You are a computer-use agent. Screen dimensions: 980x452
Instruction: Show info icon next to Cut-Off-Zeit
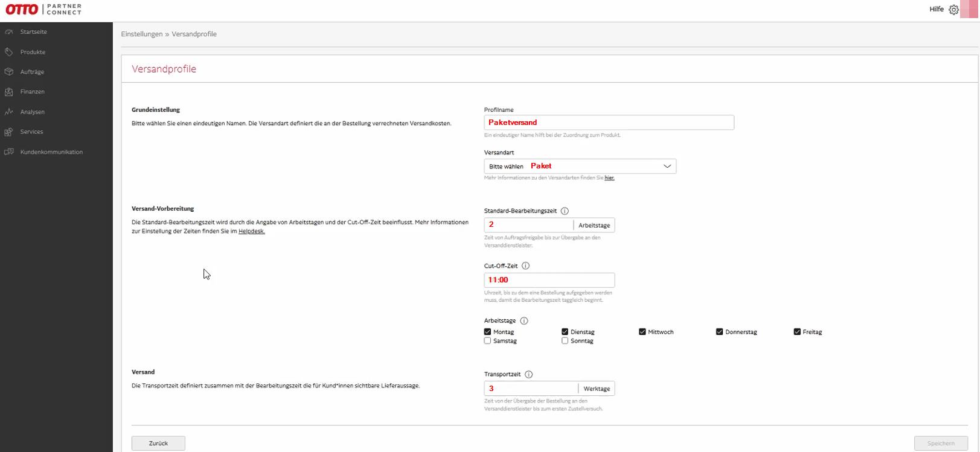point(525,266)
